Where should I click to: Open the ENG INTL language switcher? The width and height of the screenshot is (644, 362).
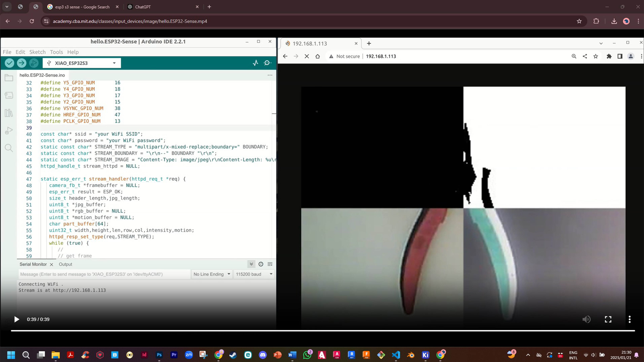tap(573, 355)
